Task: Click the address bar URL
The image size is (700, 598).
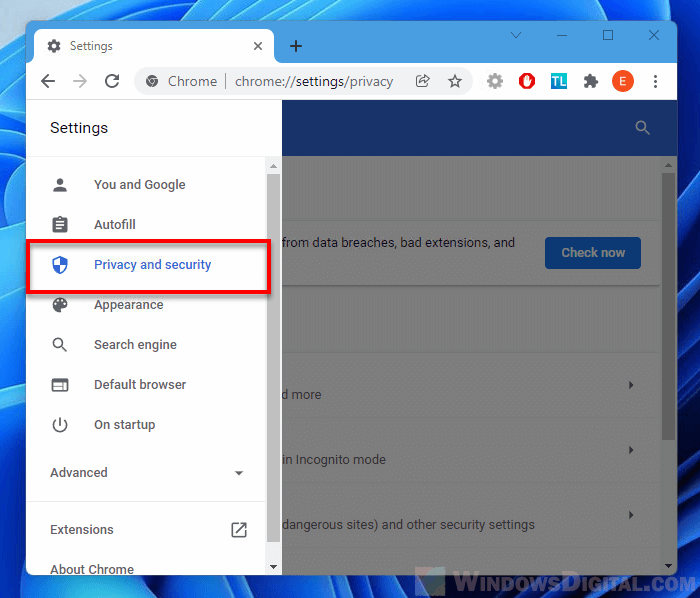Action: pos(314,81)
